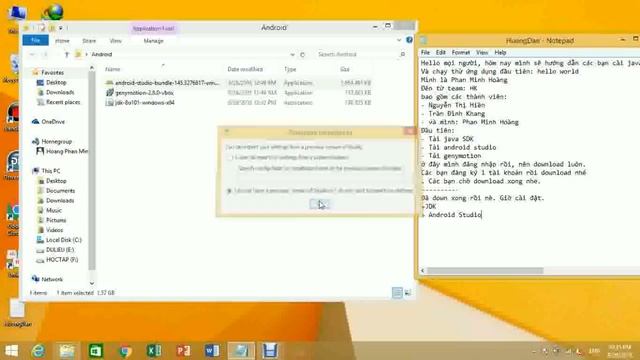Sort files by Name column header
The height and width of the screenshot is (360, 640).
[x=113, y=69]
